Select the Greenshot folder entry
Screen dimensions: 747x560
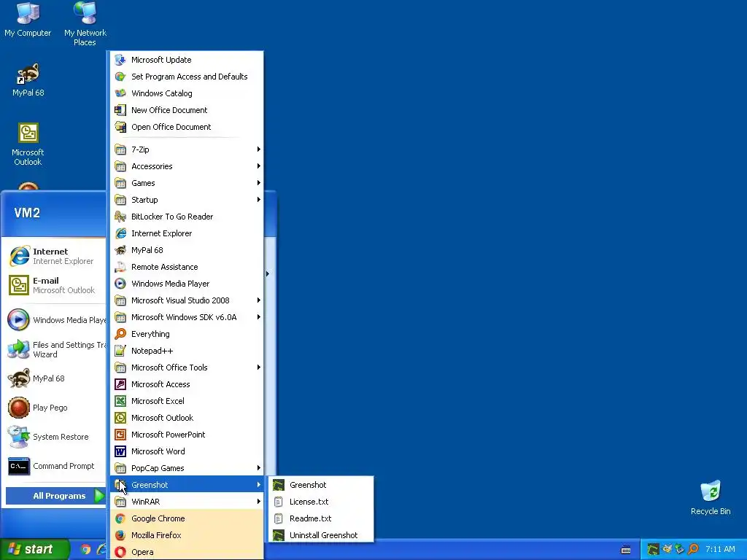pyautogui.click(x=187, y=485)
